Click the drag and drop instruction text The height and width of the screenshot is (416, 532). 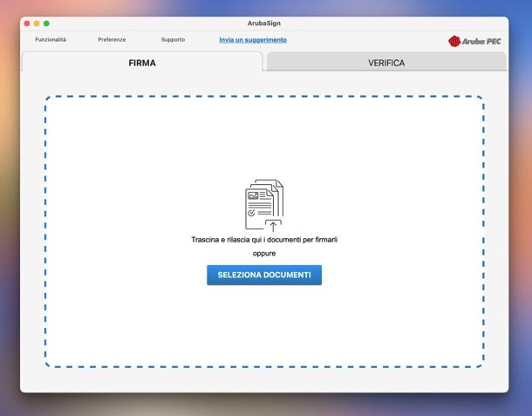[x=264, y=240]
